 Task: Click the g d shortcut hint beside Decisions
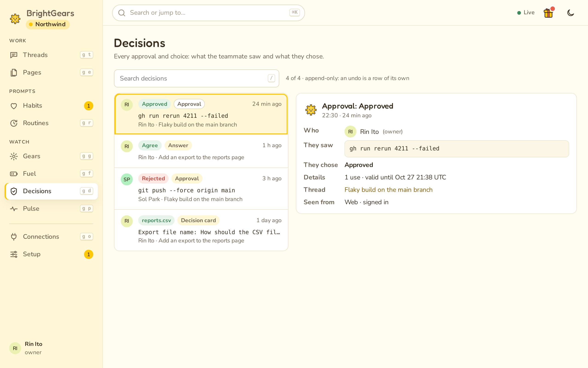coord(87,191)
